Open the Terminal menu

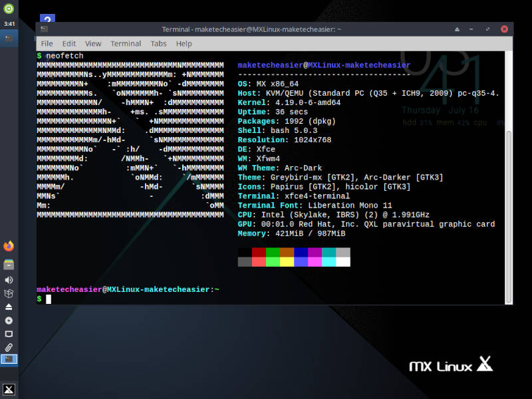click(x=126, y=43)
